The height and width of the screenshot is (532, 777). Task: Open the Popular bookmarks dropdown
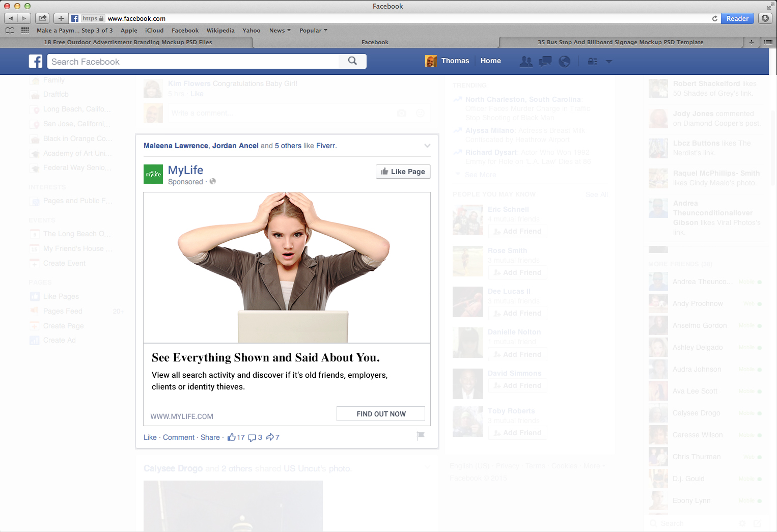point(313,31)
